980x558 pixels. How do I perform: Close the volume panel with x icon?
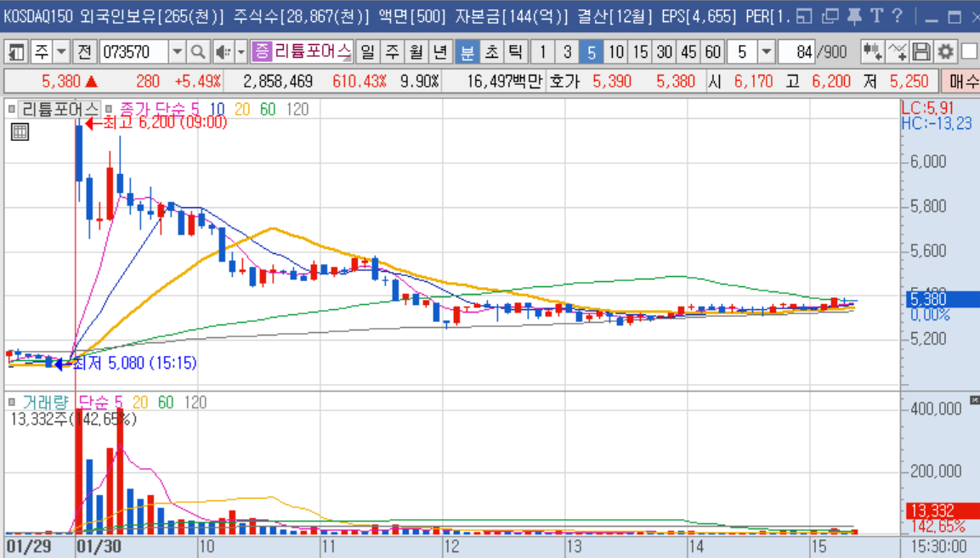(x=974, y=400)
